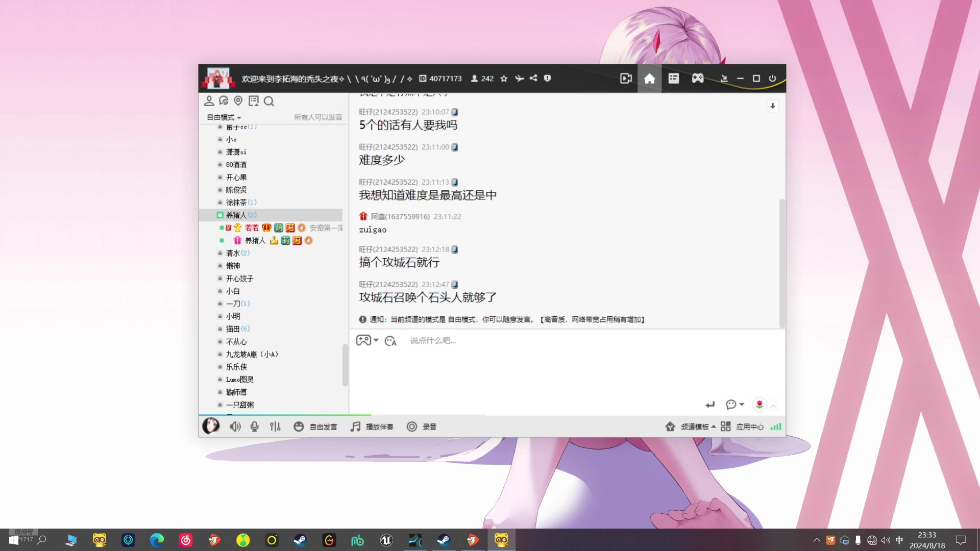Image resolution: width=980 pixels, height=551 pixels.
Task: Select sub-channel 80酒酒
Action: click(x=236, y=165)
